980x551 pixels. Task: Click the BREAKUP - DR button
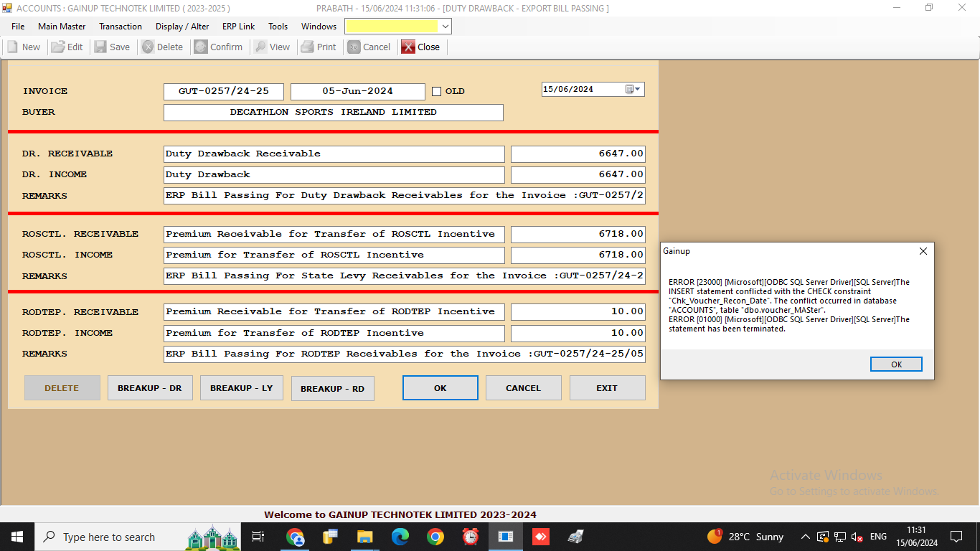pos(149,388)
